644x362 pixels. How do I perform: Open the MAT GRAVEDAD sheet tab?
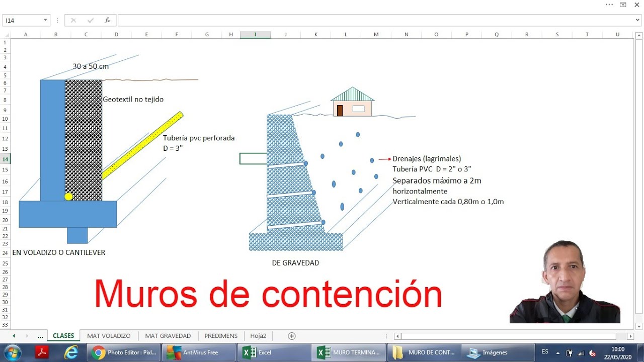point(168,336)
